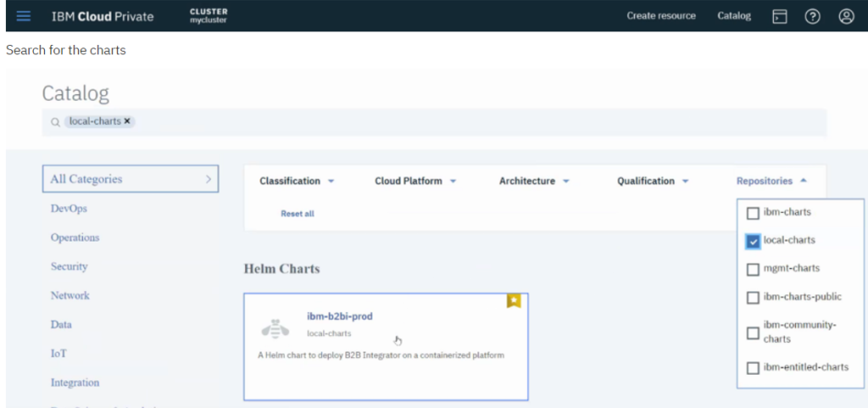Remove the local-charts search tag
This screenshot has width=868, height=408.
click(127, 121)
